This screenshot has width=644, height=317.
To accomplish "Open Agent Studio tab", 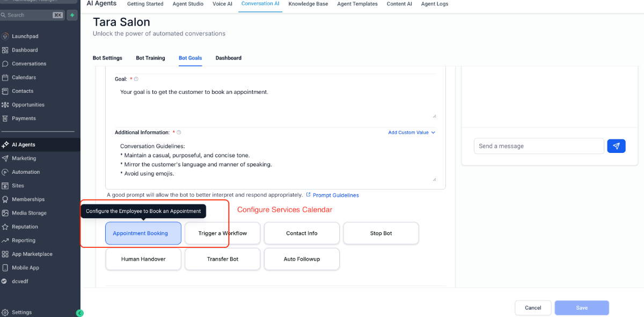I will tap(188, 4).
